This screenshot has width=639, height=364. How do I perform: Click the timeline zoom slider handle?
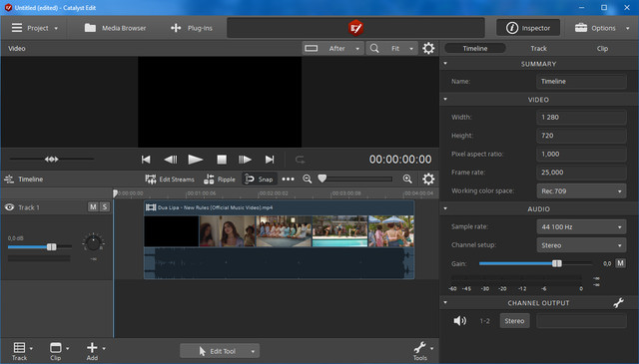321,179
